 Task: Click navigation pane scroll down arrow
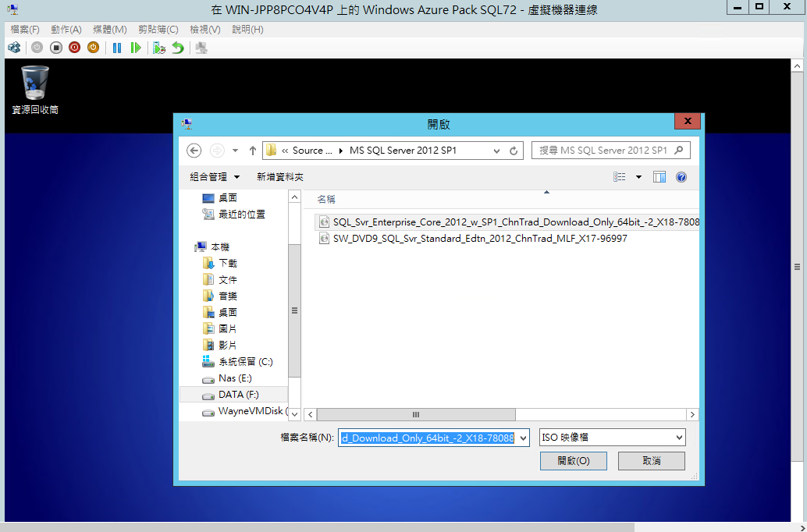point(294,413)
